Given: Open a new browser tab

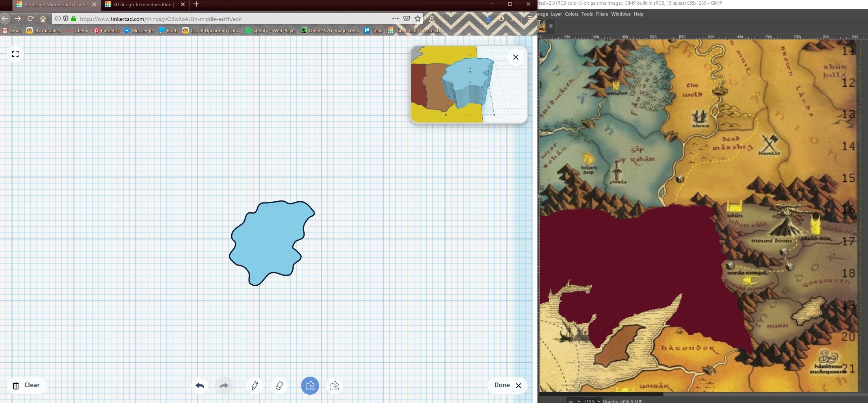Looking at the screenshot, I should pyautogui.click(x=196, y=4).
